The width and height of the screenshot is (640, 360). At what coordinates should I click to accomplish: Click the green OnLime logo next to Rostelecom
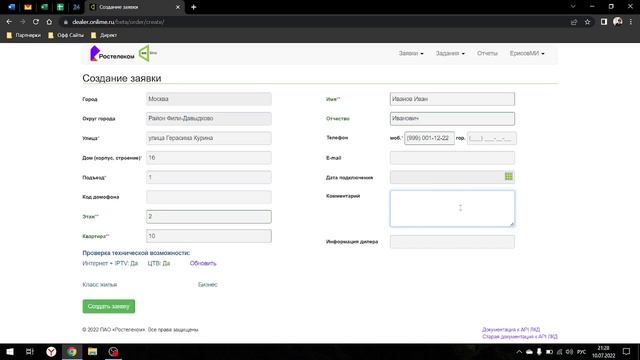pyautogui.click(x=147, y=53)
